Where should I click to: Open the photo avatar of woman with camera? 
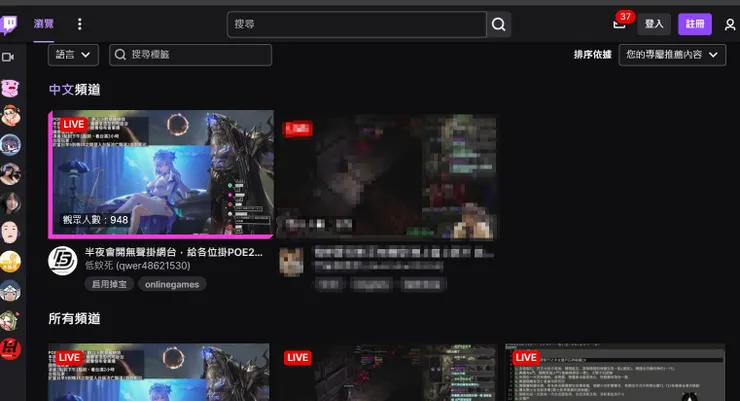10,174
